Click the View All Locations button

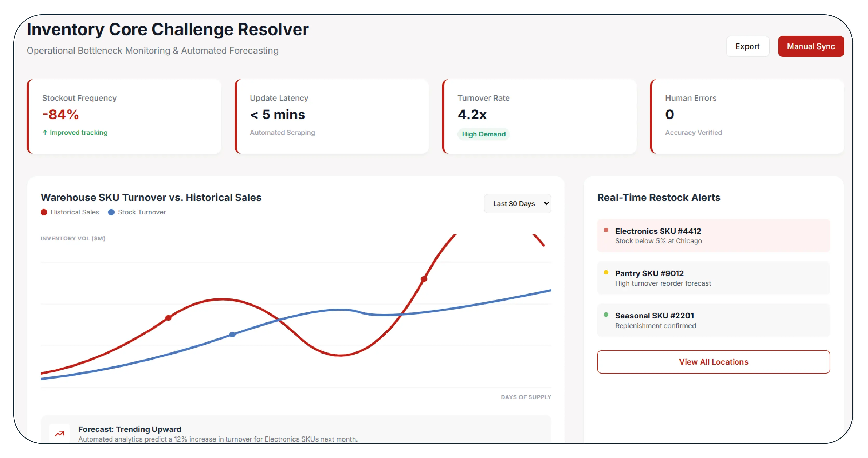[x=713, y=362]
